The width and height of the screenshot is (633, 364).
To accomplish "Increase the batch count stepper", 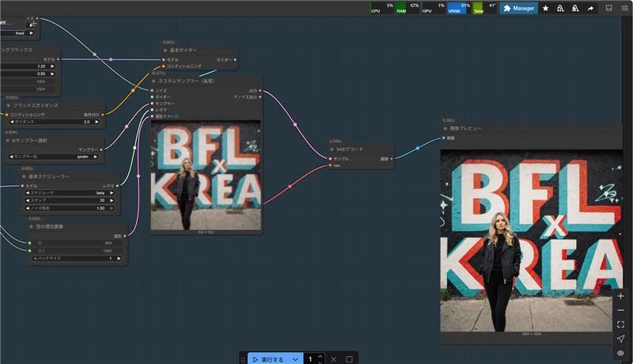I will pos(320,356).
